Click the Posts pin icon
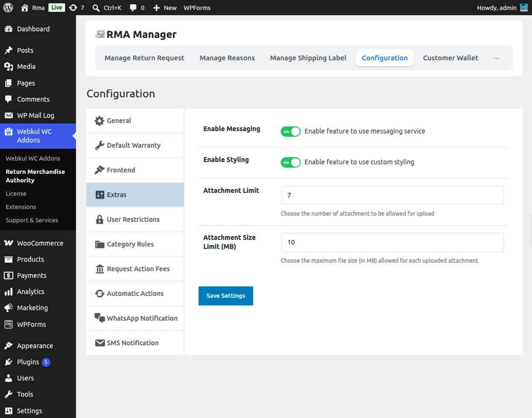 click(9, 50)
